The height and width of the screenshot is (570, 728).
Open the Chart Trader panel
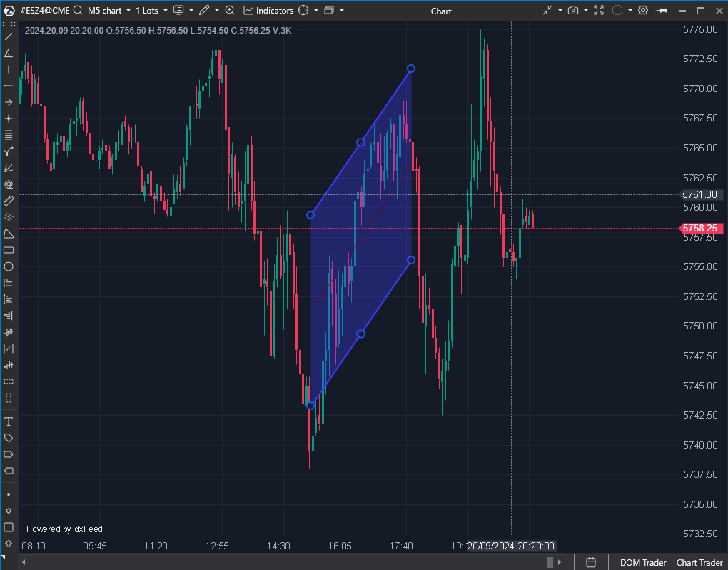[x=699, y=563]
